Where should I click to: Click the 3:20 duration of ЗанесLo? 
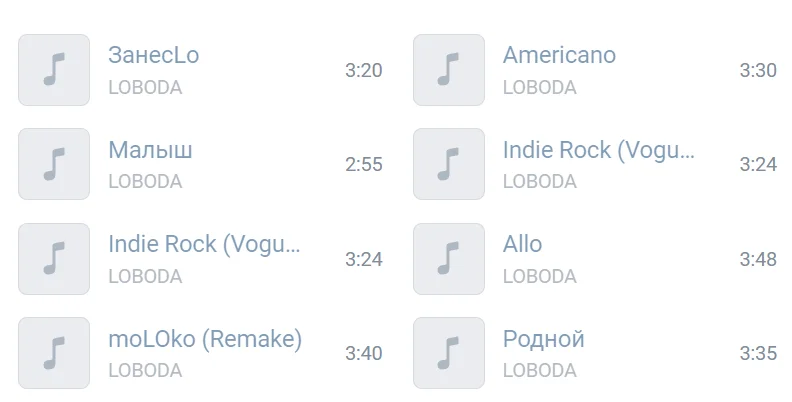point(364,70)
